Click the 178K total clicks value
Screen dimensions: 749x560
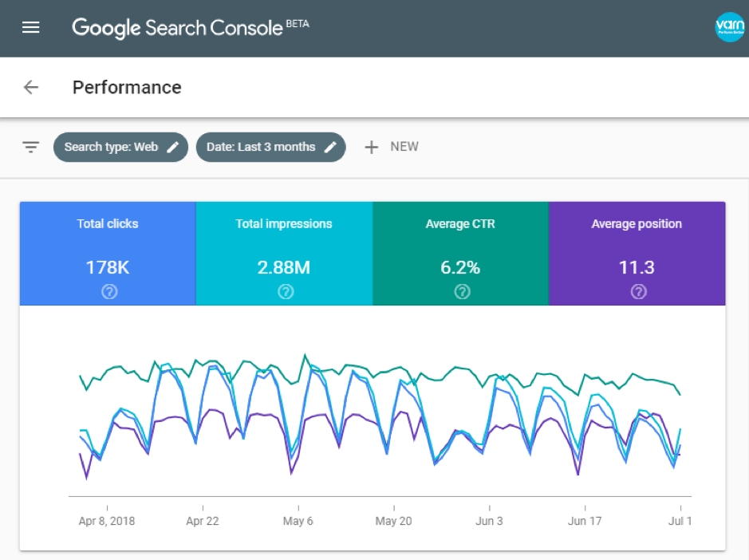[x=108, y=267]
